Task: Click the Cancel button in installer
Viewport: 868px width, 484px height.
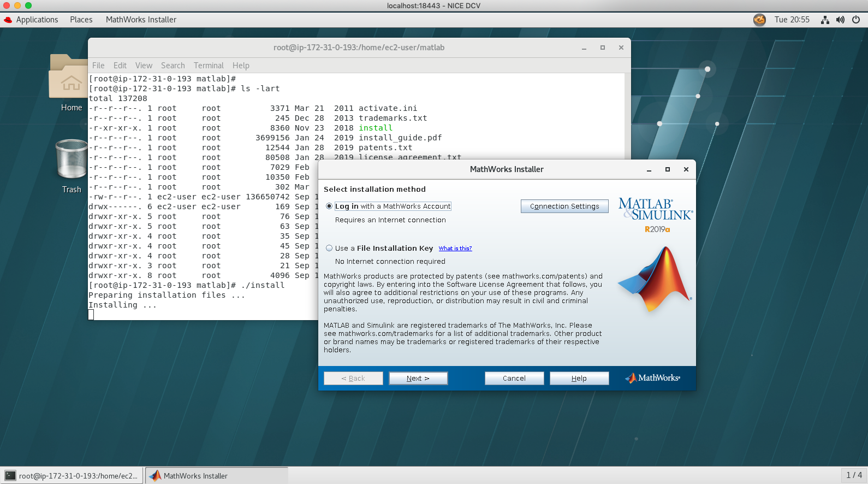Action: pyautogui.click(x=514, y=379)
